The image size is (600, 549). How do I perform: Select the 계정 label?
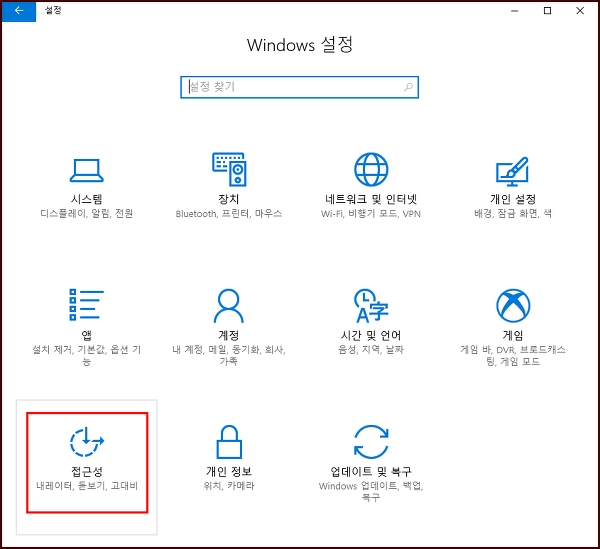(x=229, y=335)
